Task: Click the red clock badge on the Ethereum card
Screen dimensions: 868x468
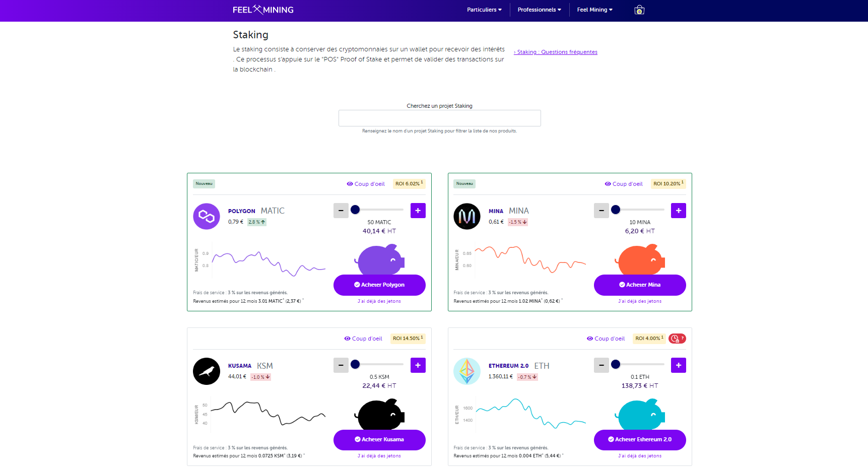Action: coord(677,339)
